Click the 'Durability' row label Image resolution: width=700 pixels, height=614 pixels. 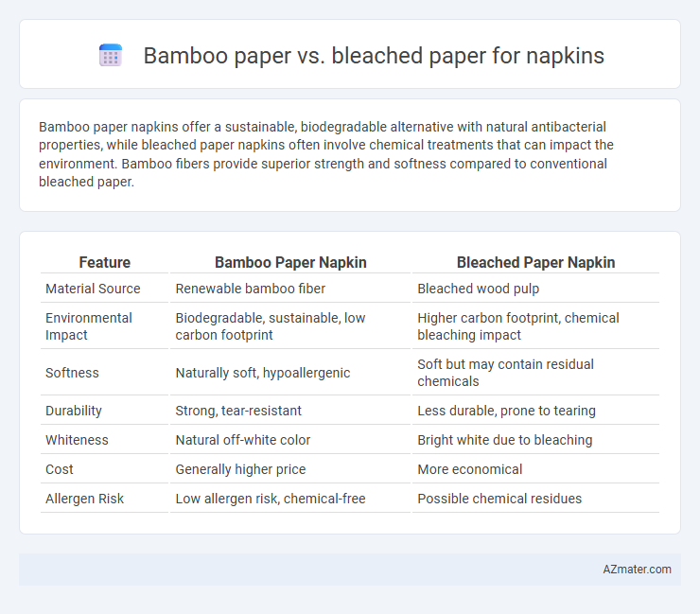click(x=74, y=411)
